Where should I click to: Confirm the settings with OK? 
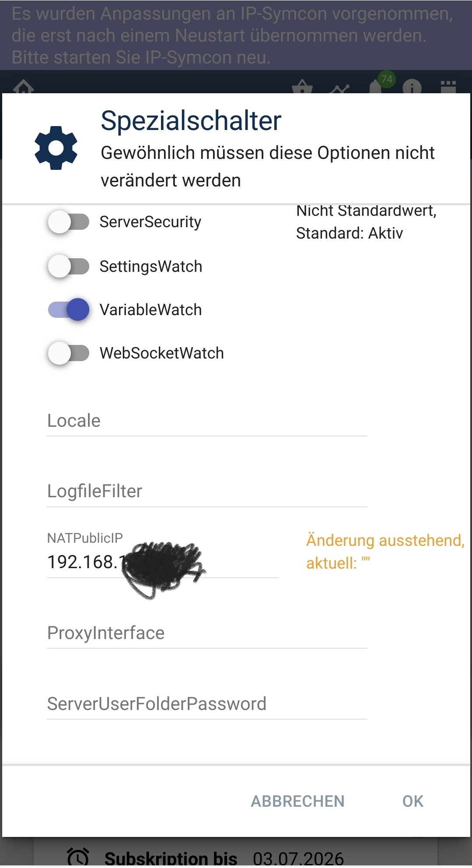pos(413,801)
